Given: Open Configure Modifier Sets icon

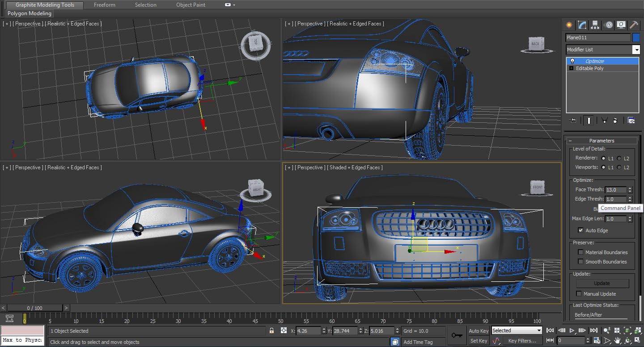Looking at the screenshot, I should click(x=631, y=121).
